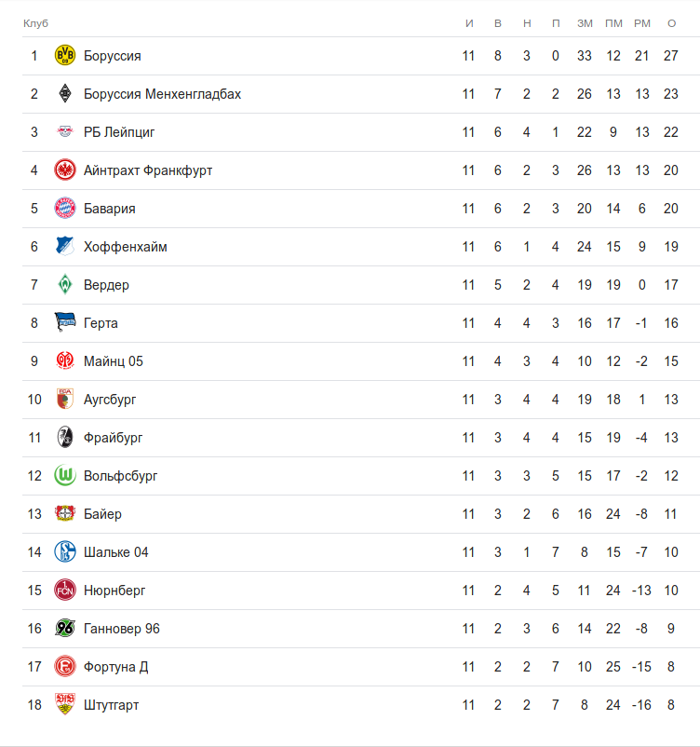
Task: Click the RB Leipzig logo icon
Action: point(64,132)
